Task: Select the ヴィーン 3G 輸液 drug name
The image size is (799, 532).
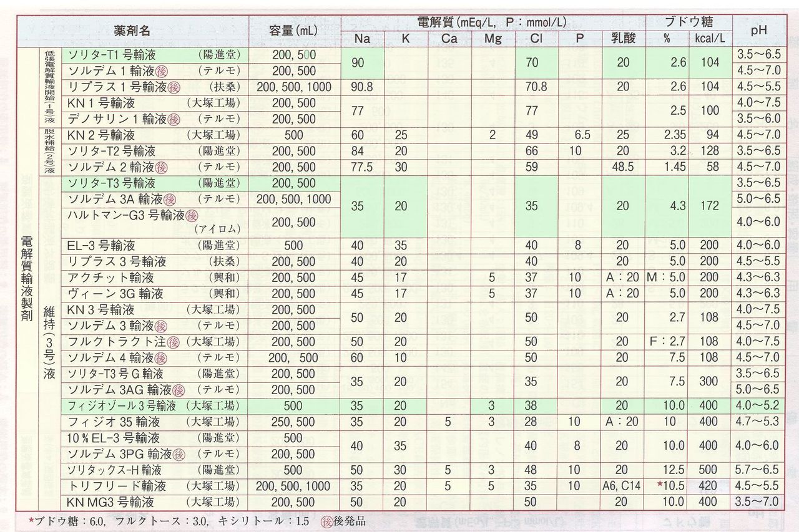Action: [115, 293]
